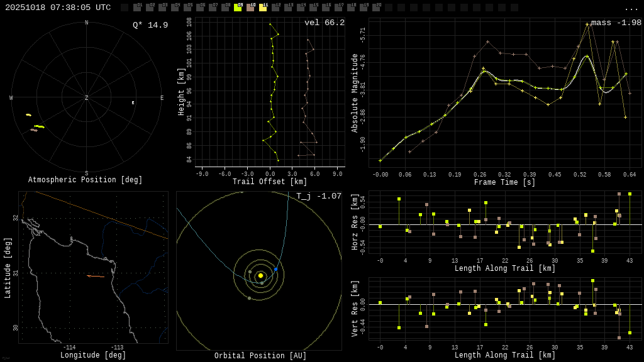Viewport: 644px width, 362px height.
Task: Click the orange meteor track on map
Action: click(96, 276)
